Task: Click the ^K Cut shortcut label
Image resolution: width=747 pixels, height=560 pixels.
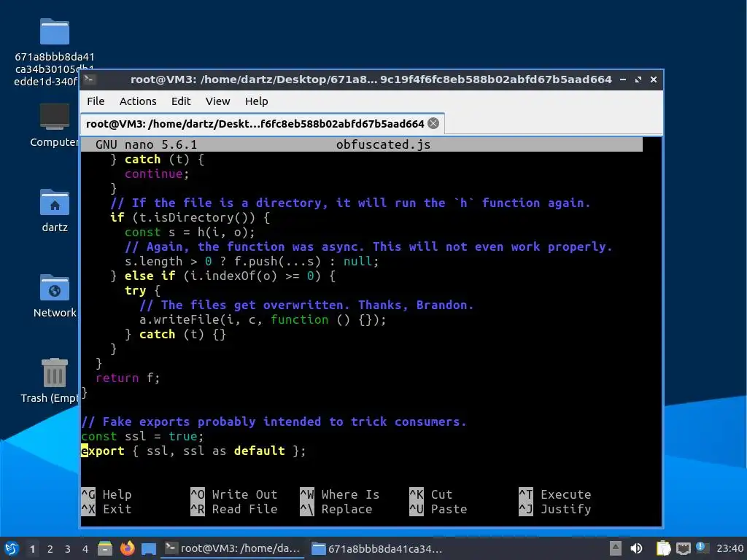Action: (431, 495)
